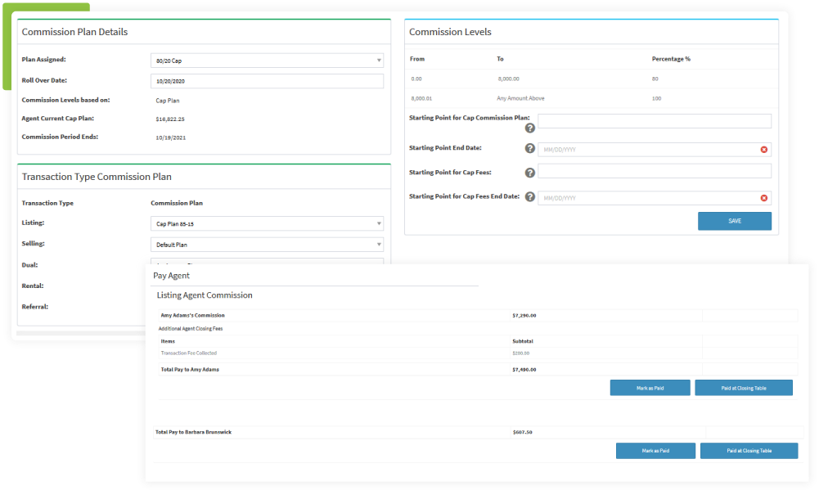Clear Starting Point End Date with red X

764,150
